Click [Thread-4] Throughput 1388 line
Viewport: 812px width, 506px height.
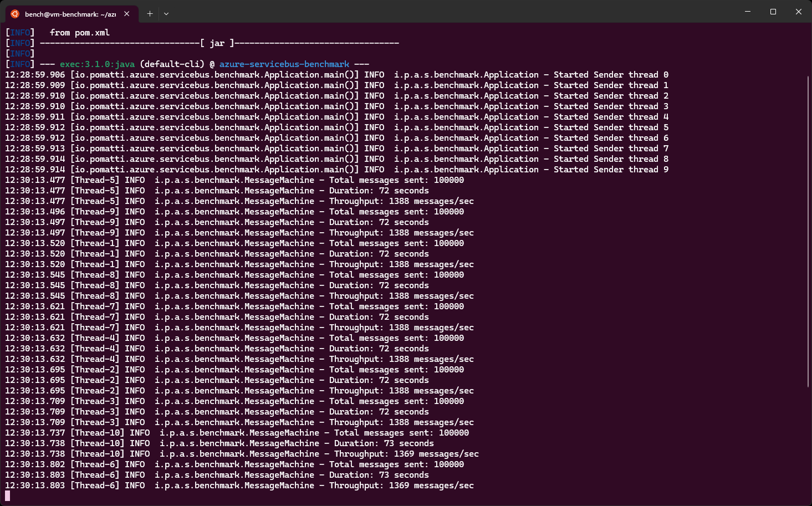click(x=239, y=359)
